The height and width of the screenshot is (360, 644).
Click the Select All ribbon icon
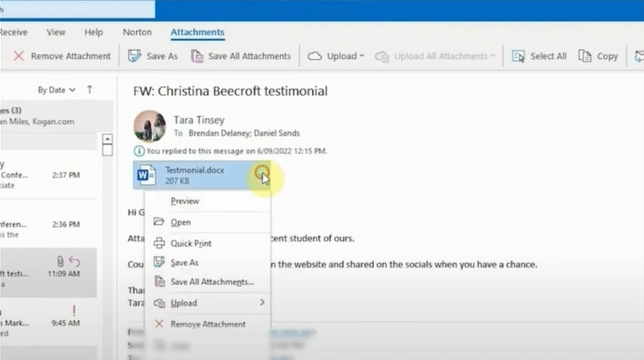pyautogui.click(x=518, y=56)
